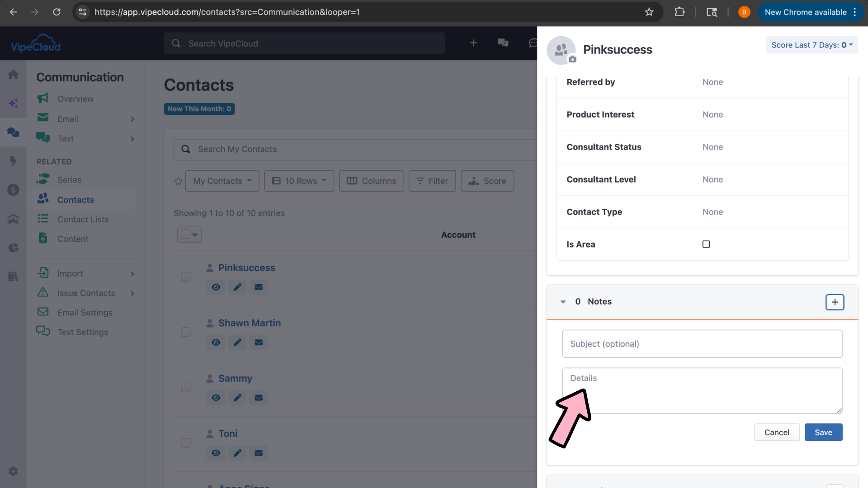Click the Save button for the note
The height and width of the screenshot is (488, 868).
click(823, 432)
